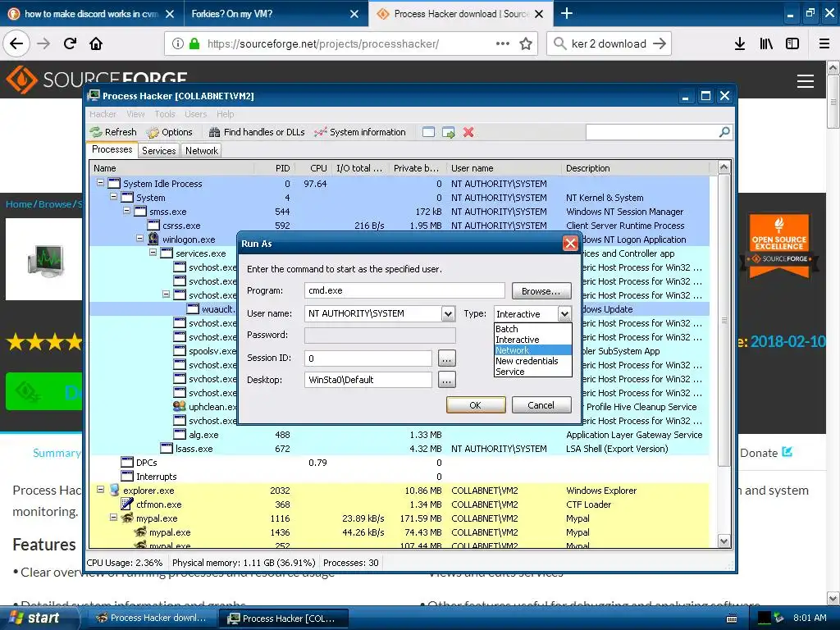This screenshot has height=630, width=840.
Task: Click Find handles or DLLs
Action: point(257,132)
